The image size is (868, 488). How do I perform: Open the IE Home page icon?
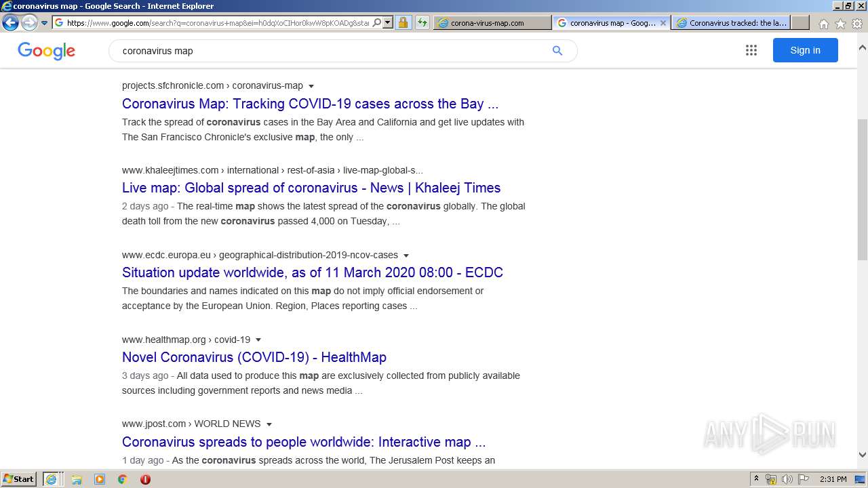click(x=823, y=24)
